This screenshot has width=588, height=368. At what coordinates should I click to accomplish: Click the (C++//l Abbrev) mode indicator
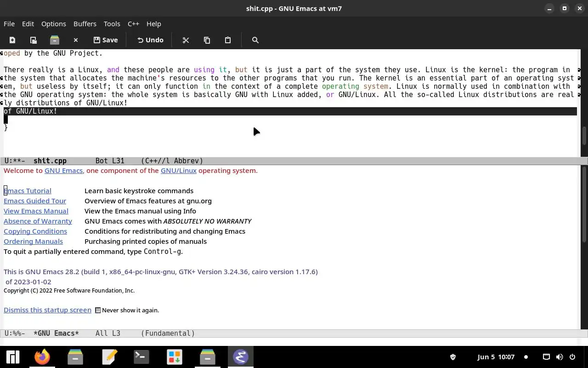tap(172, 161)
